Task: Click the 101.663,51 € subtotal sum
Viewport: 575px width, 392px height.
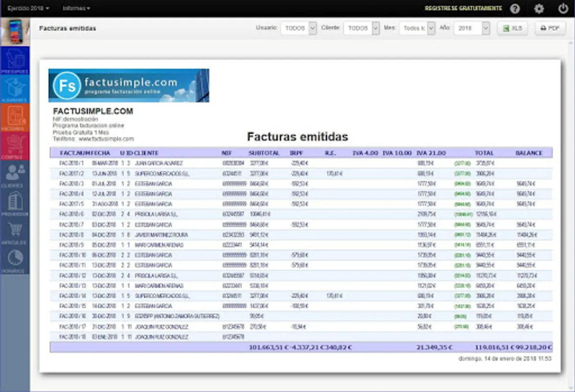Action: point(268,347)
